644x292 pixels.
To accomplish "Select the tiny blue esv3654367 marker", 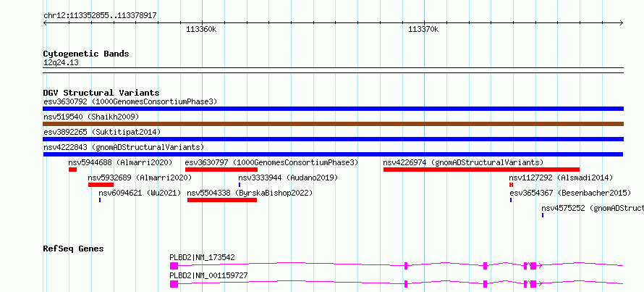I will (511, 200).
